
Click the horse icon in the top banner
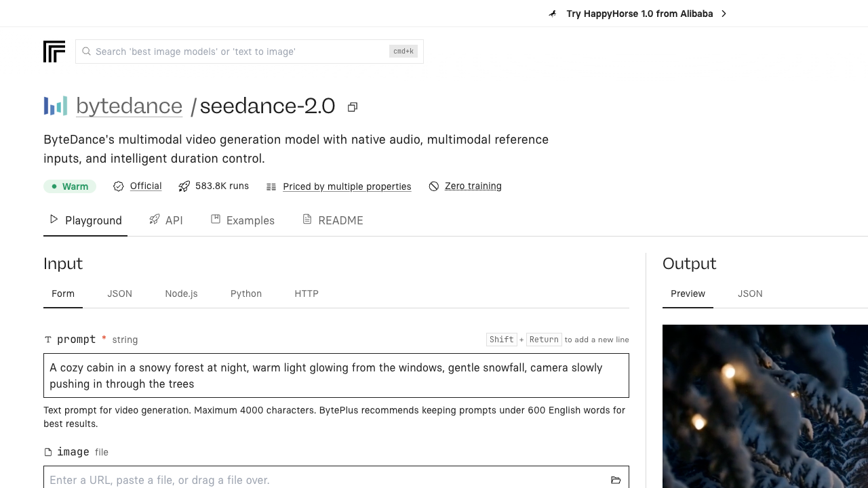pos(553,14)
